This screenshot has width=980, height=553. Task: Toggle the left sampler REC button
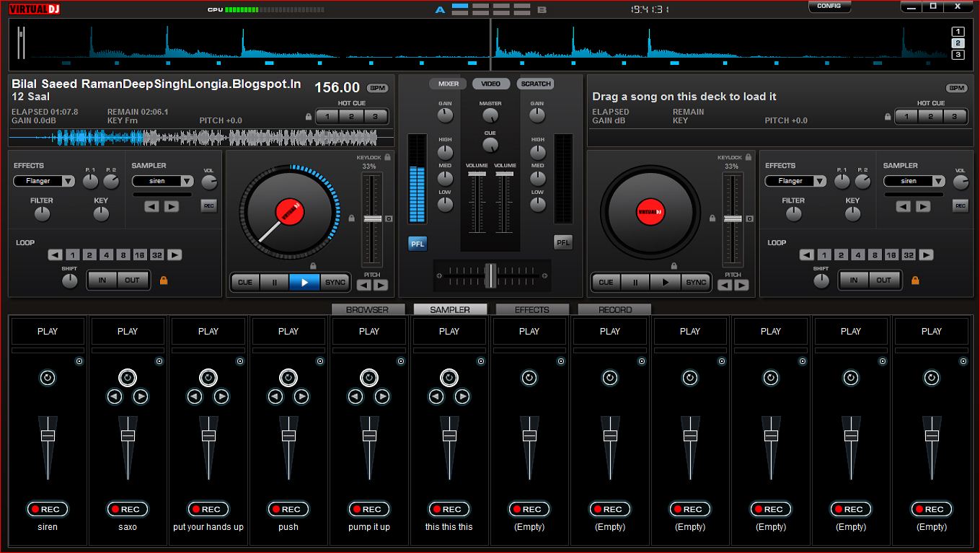pyautogui.click(x=208, y=206)
